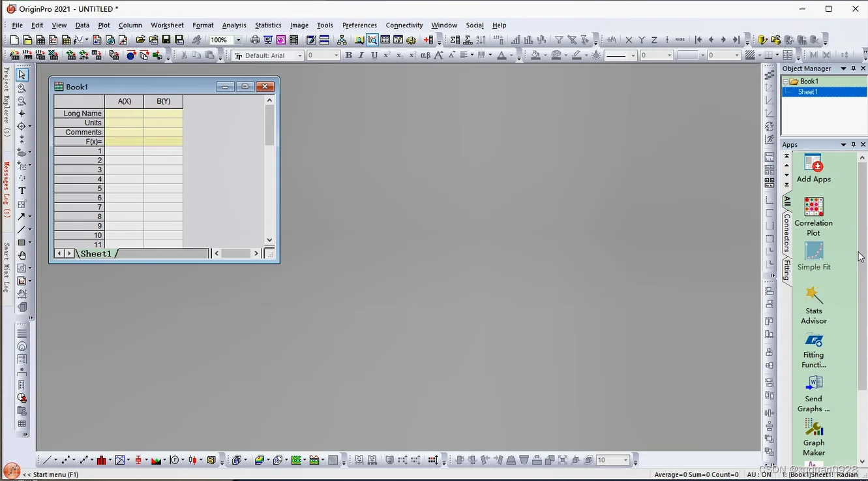Select Sheet1 in Object Manager

(x=807, y=92)
